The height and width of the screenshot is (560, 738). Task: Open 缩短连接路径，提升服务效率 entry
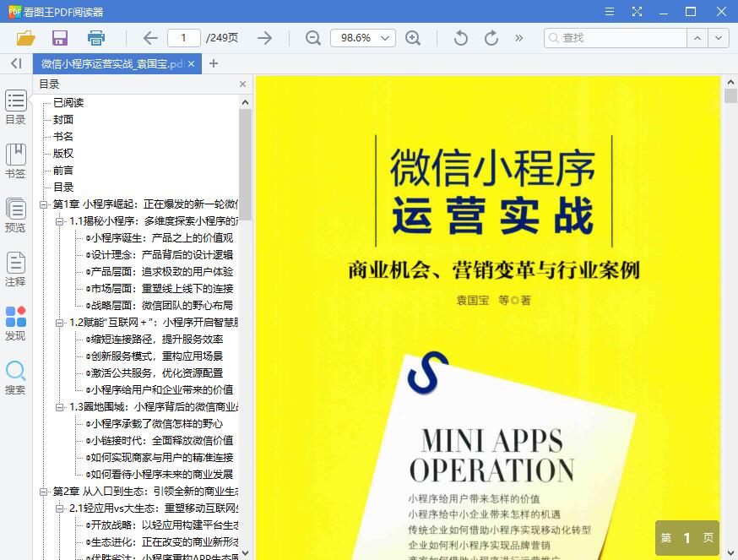(155, 340)
